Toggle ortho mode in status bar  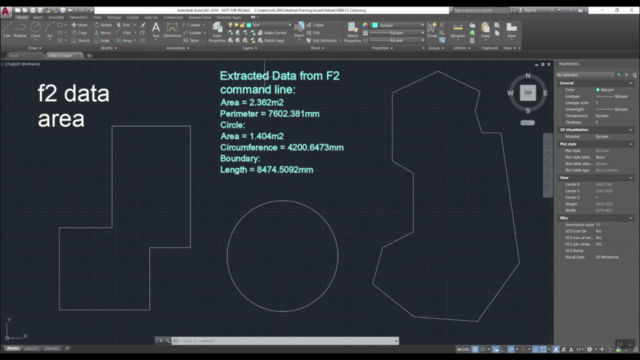tap(503, 349)
